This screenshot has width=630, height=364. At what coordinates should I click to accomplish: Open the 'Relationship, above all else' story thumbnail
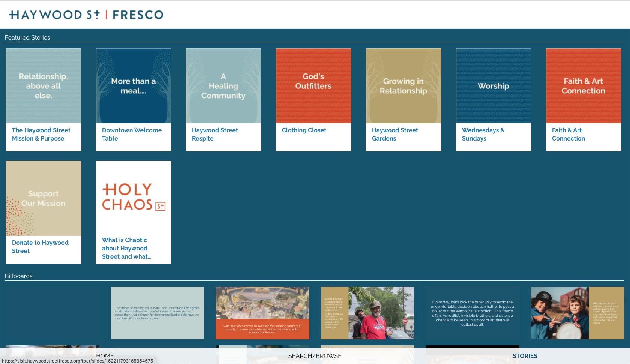tap(43, 86)
